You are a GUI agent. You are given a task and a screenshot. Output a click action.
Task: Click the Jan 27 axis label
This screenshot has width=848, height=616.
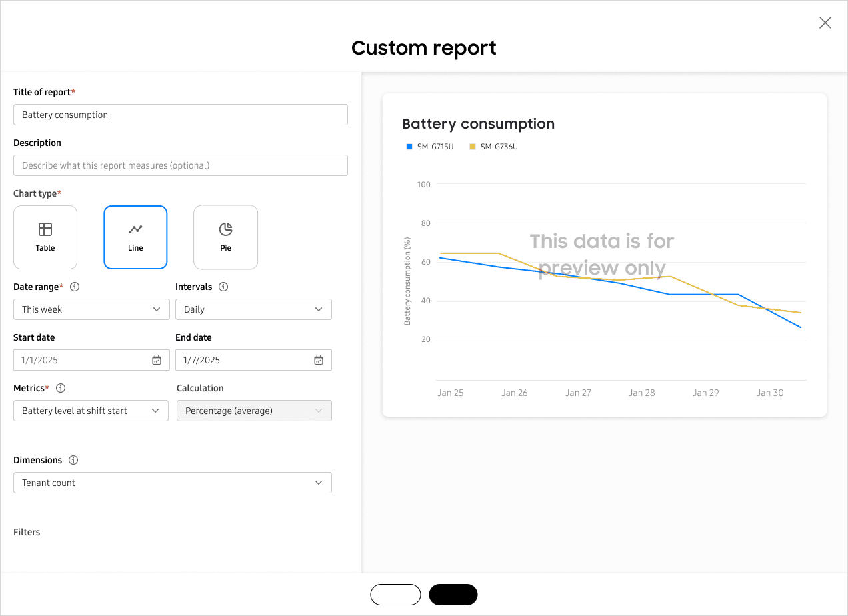tap(578, 393)
